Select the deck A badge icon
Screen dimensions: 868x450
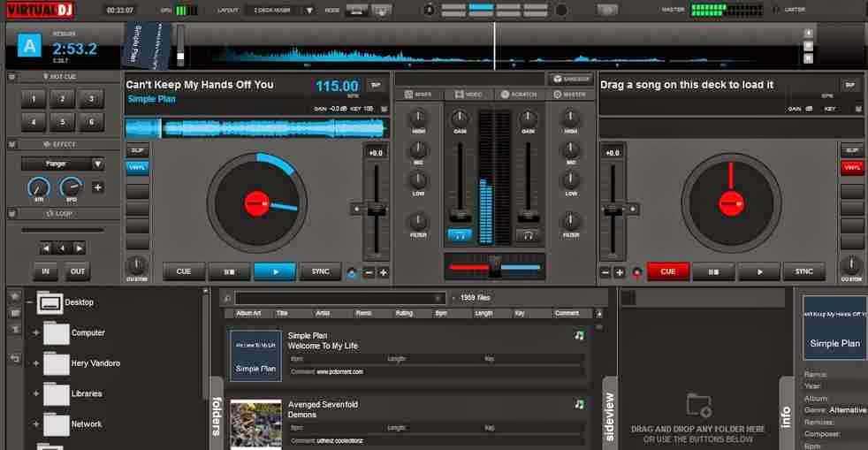coord(29,45)
